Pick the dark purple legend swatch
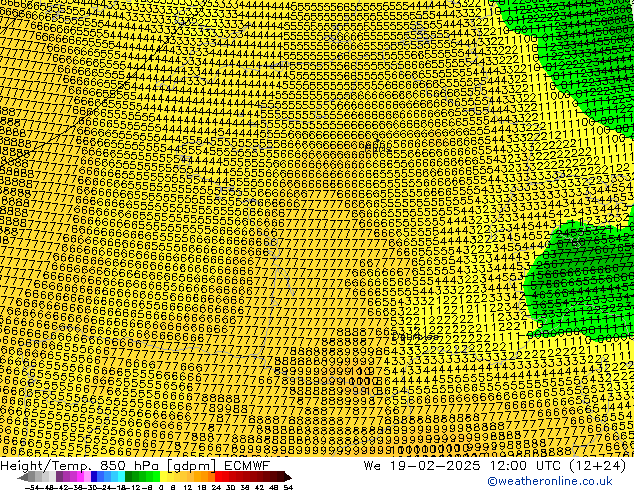The image size is (634, 490). pyautogui.click(x=59, y=477)
